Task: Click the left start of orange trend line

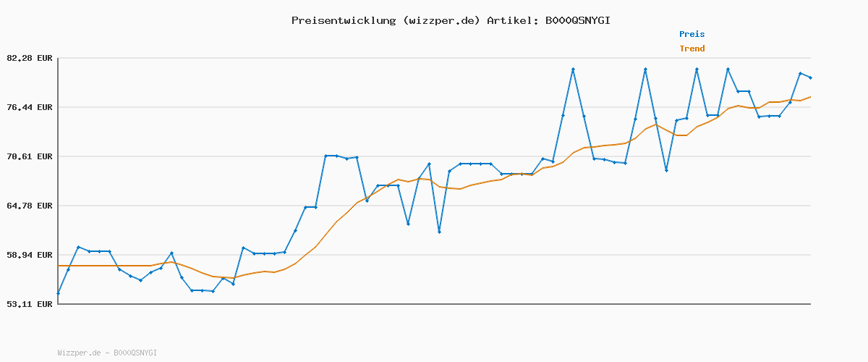Action: click(59, 266)
